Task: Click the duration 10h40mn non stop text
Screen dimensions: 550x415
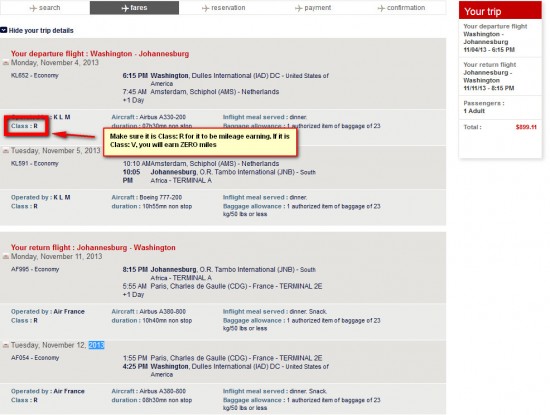Action: click(x=152, y=320)
